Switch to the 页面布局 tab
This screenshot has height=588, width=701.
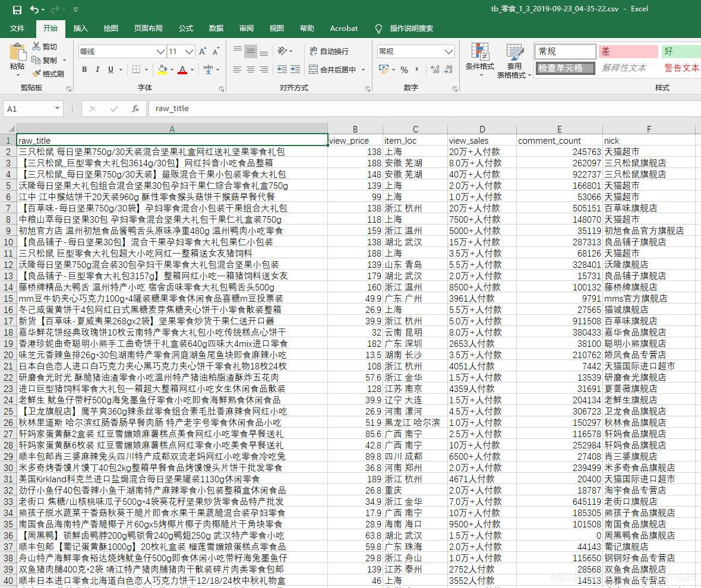click(149, 28)
